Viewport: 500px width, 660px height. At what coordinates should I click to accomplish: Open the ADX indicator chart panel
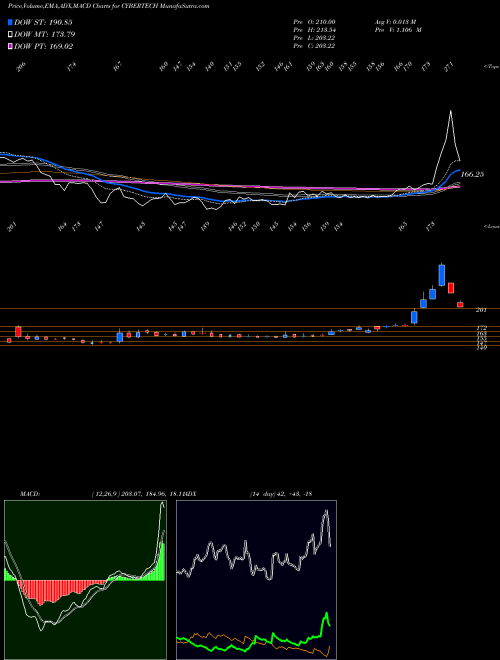pyautogui.click(x=256, y=580)
